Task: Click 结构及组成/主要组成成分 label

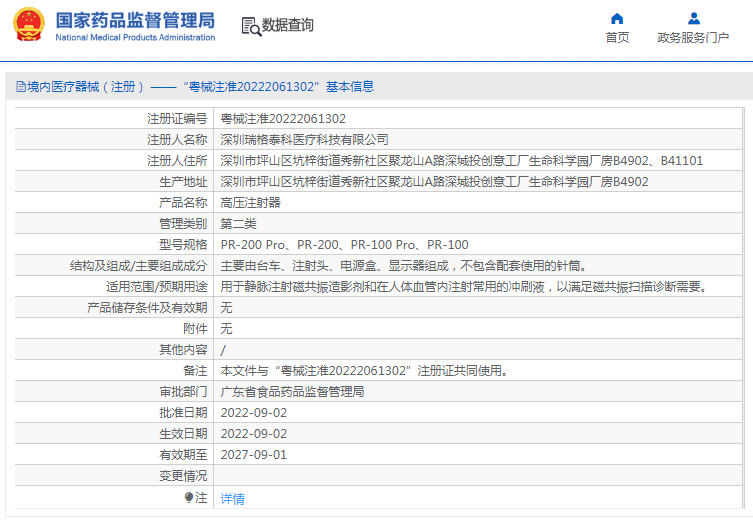Action: (x=138, y=266)
